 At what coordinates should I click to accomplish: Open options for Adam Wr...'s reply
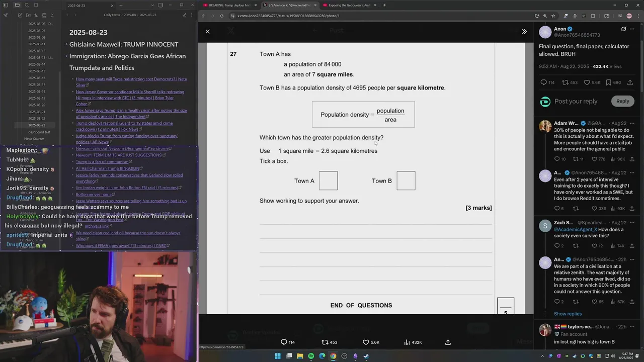(632, 123)
